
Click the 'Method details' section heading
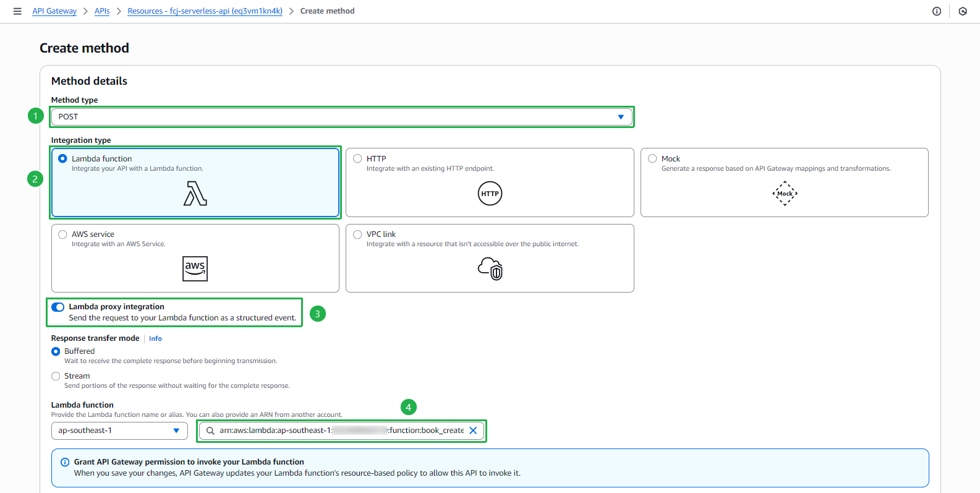pyautogui.click(x=89, y=81)
